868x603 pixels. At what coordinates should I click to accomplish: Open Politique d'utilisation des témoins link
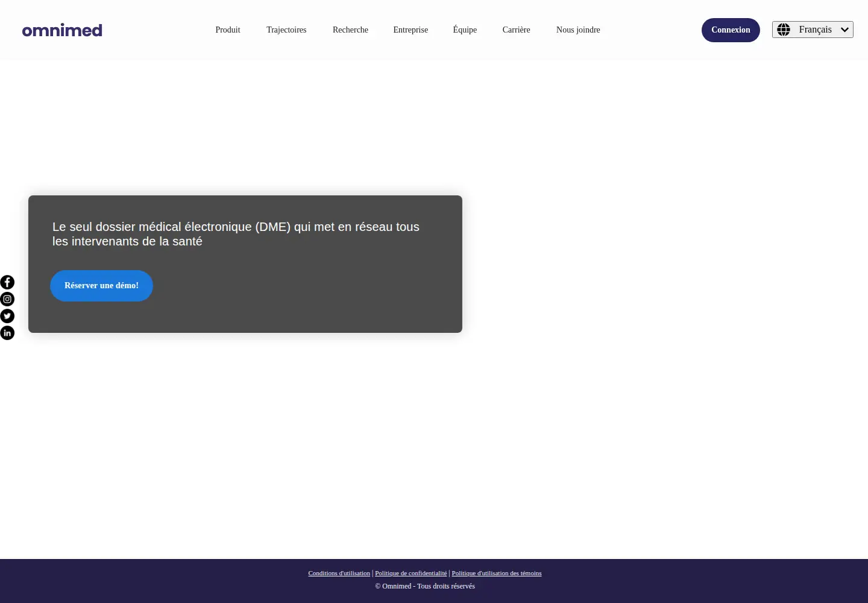point(497,573)
